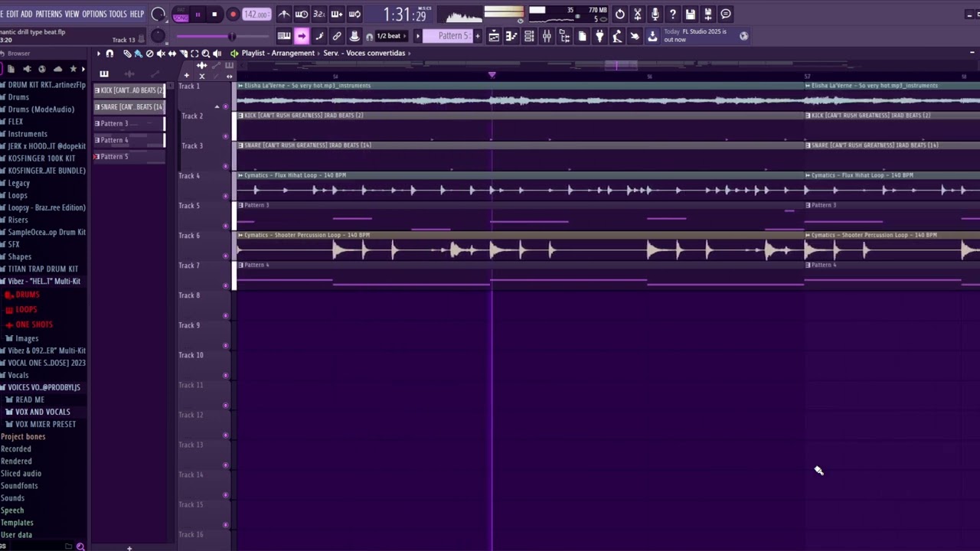This screenshot has height=551, width=980.
Task: Select Pattern 4 in the picker
Action: tap(129, 140)
